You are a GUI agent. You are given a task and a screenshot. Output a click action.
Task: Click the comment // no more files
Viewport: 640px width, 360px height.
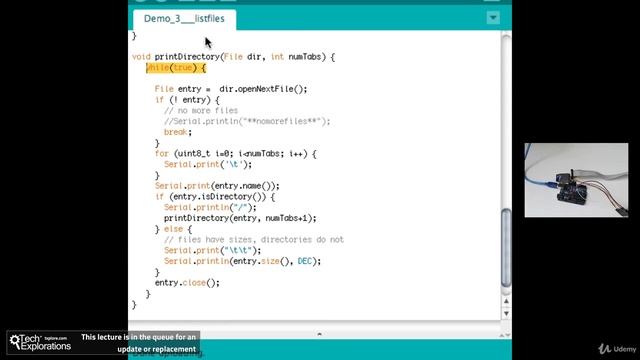201,111
